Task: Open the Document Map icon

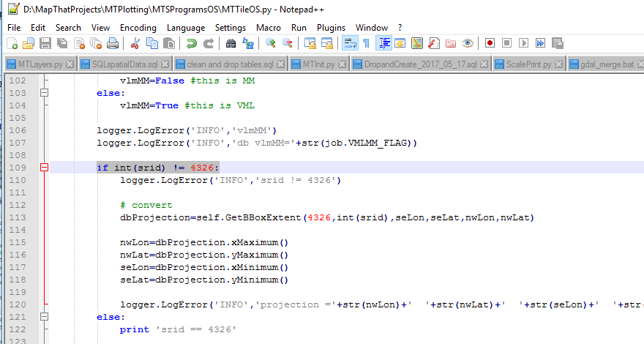Action: click(x=417, y=43)
